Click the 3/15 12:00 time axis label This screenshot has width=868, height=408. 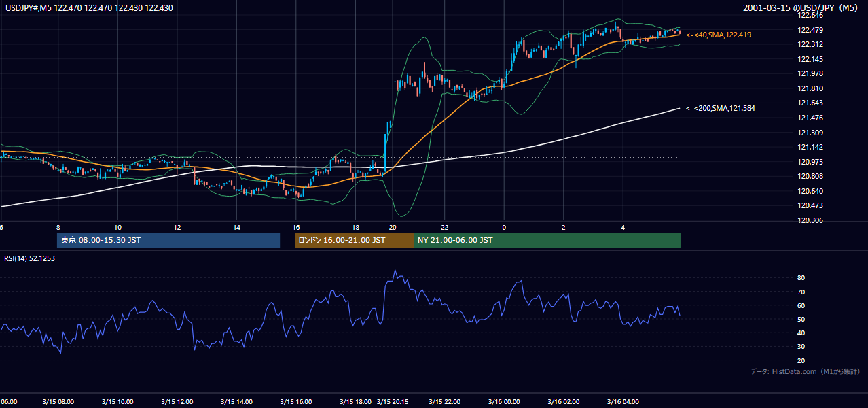[x=177, y=401]
